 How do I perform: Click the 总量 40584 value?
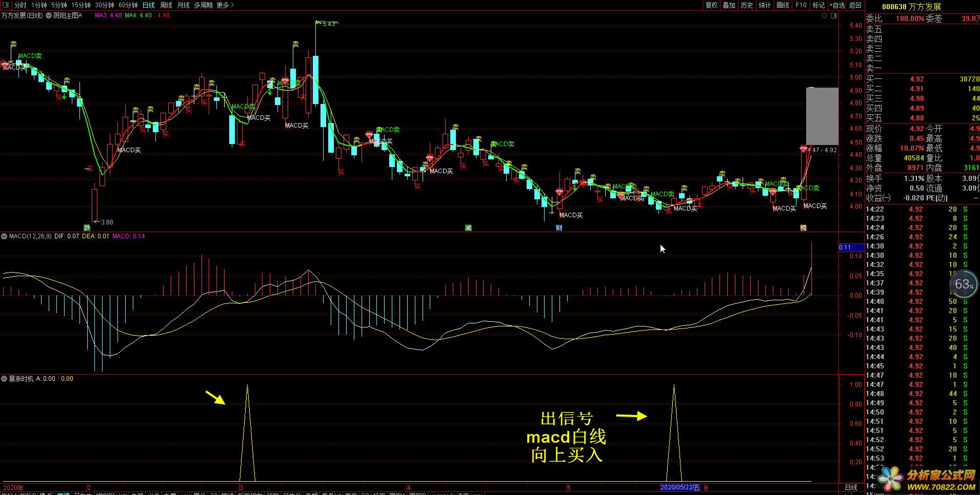tap(914, 158)
